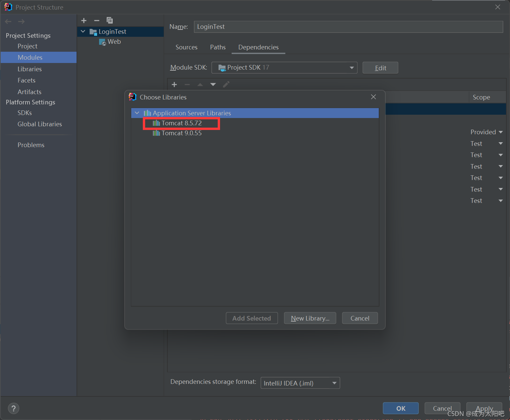Collapse Application Server Libraries group
The width and height of the screenshot is (510, 420).
coord(137,113)
